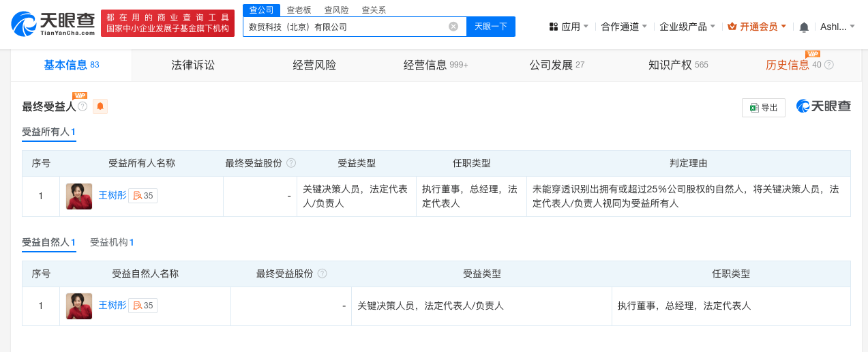Click the 35 badge in 受益所有人 row
This screenshot has height=352, width=868.
[143, 196]
